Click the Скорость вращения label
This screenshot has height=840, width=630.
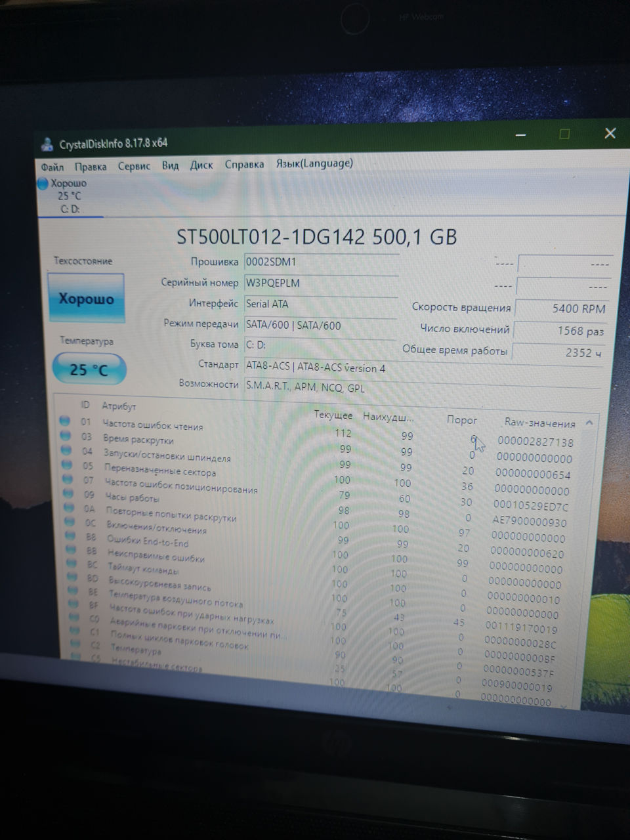pyautogui.click(x=461, y=306)
